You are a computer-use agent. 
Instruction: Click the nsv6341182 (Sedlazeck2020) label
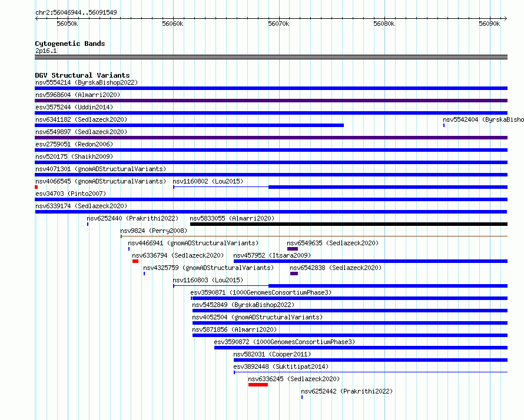coord(81,119)
